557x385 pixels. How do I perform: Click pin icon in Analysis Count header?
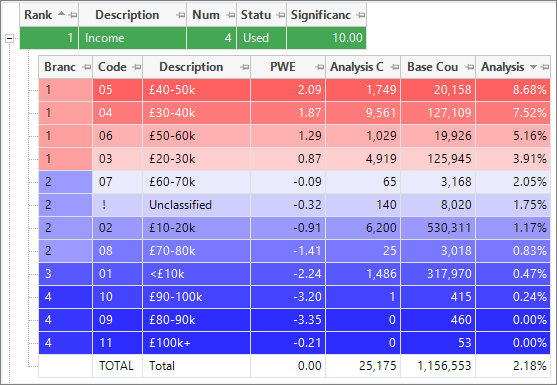click(x=395, y=67)
